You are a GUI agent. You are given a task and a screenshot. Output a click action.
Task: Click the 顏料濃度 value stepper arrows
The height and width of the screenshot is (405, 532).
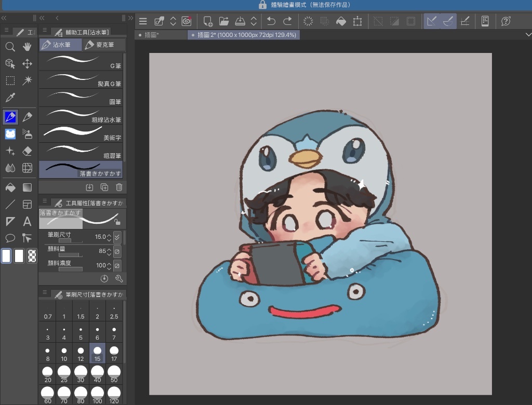pyautogui.click(x=109, y=265)
